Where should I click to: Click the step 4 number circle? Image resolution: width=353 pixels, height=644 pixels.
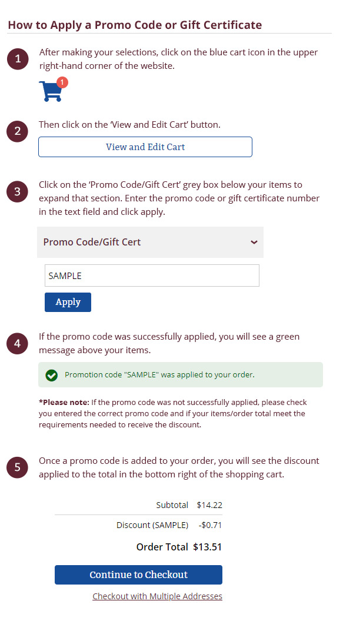point(18,344)
